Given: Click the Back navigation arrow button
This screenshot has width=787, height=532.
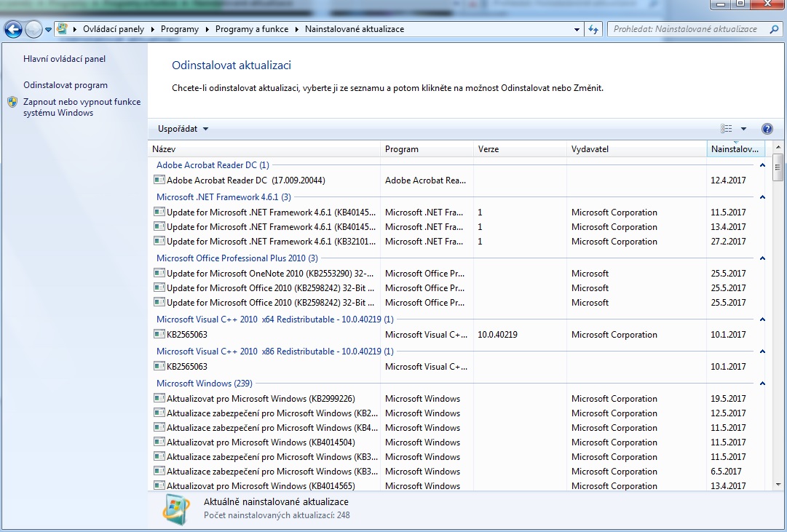Looking at the screenshot, I should coord(13,29).
